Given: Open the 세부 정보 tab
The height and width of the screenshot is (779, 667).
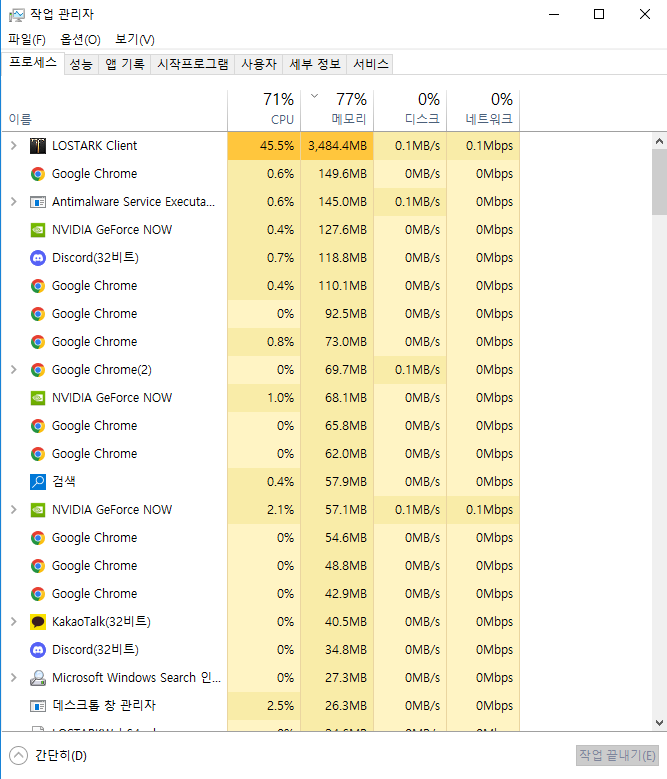Looking at the screenshot, I should tap(315, 64).
